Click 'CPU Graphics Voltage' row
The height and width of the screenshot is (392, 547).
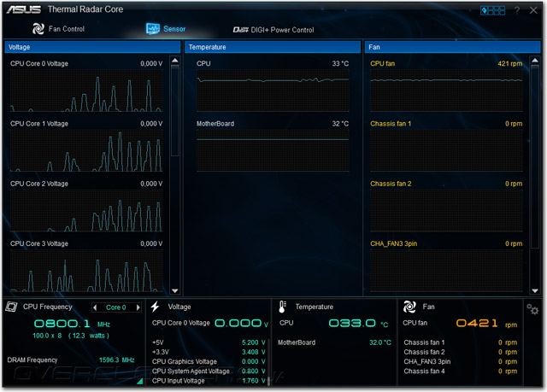coord(209,362)
